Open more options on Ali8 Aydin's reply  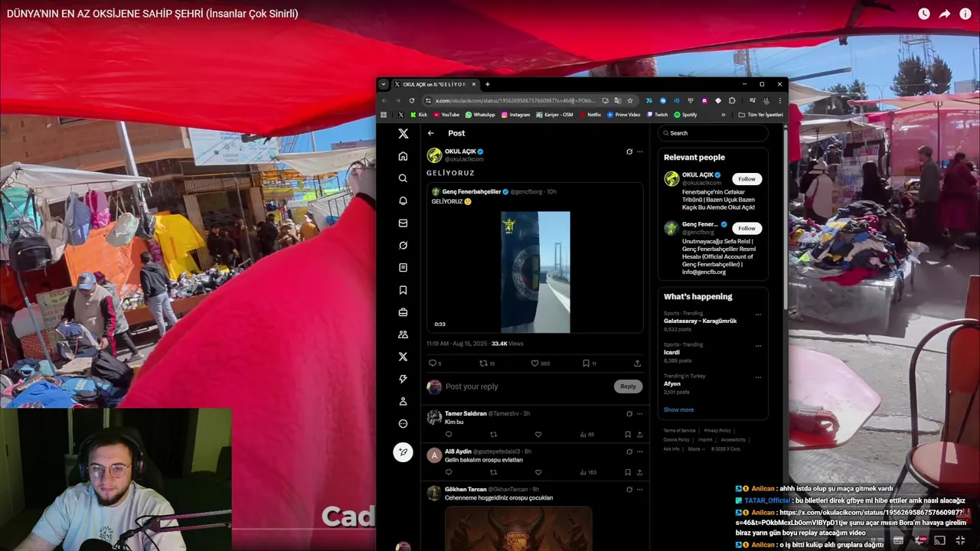pos(640,452)
